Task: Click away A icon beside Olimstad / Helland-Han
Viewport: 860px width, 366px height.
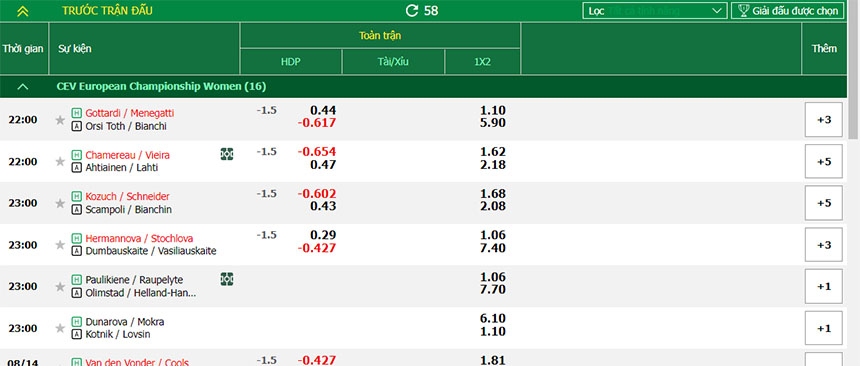Action: [x=76, y=293]
